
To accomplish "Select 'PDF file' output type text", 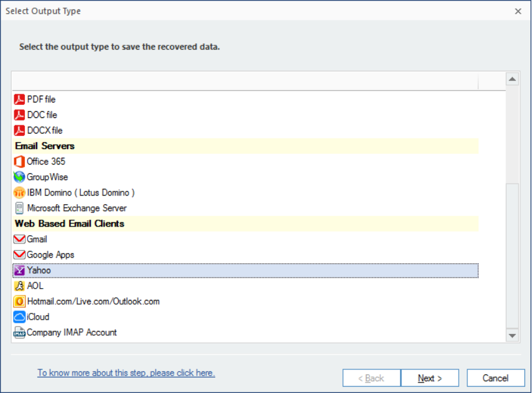I will (41, 99).
